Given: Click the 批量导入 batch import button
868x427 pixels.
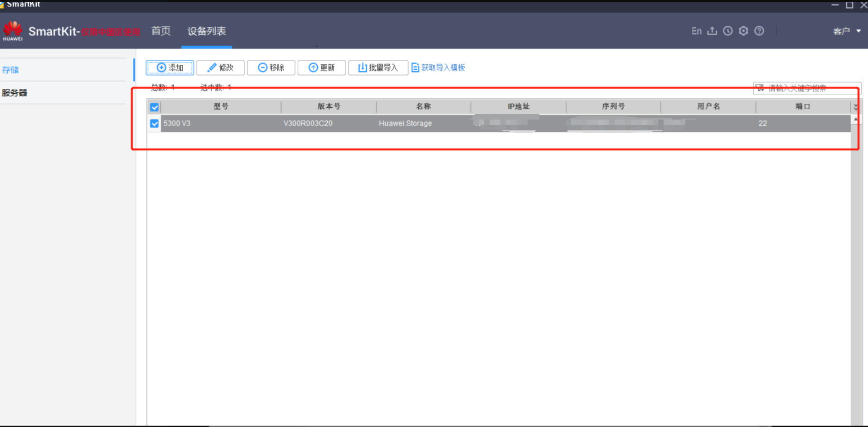Looking at the screenshot, I should [x=378, y=67].
